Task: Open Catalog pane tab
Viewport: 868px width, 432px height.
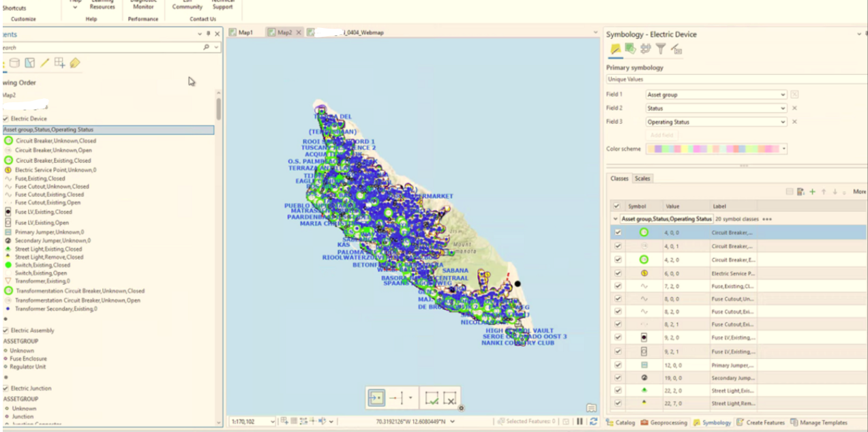Action: pos(620,422)
